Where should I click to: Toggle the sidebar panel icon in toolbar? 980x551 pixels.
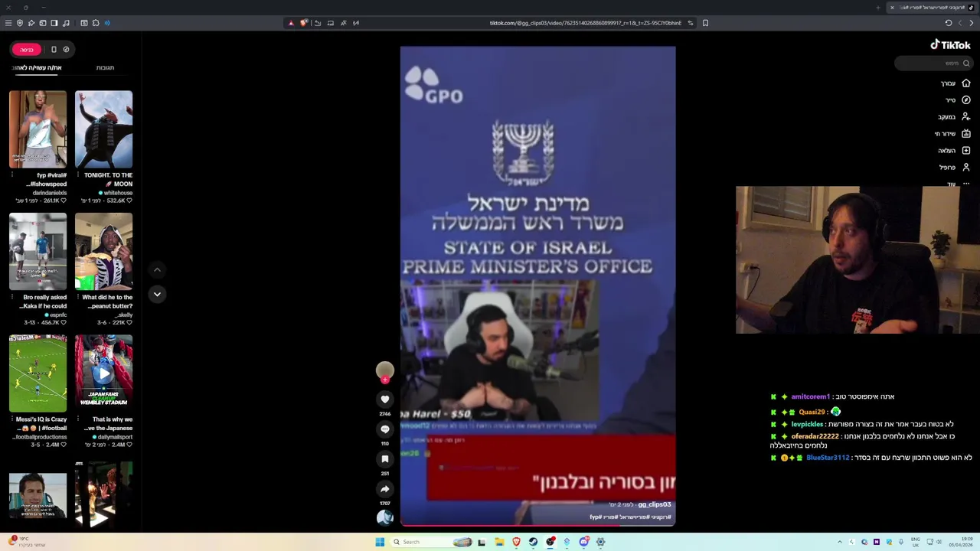point(54,23)
